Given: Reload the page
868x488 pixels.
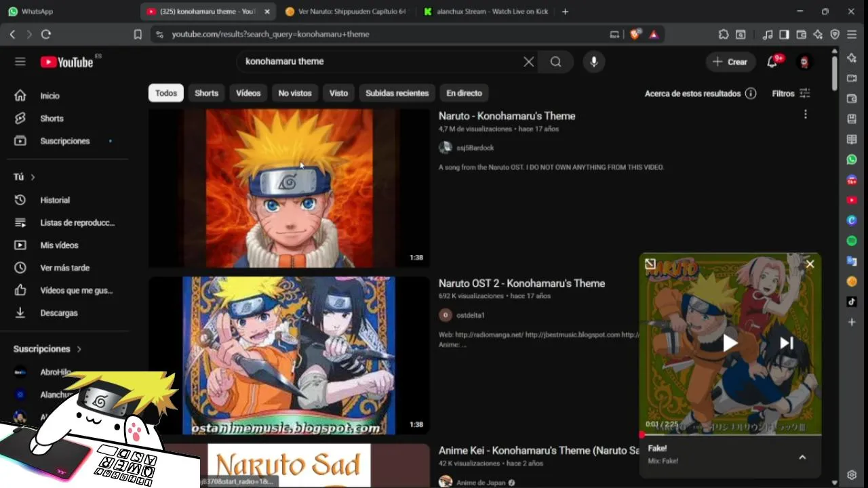Looking at the screenshot, I should (46, 34).
